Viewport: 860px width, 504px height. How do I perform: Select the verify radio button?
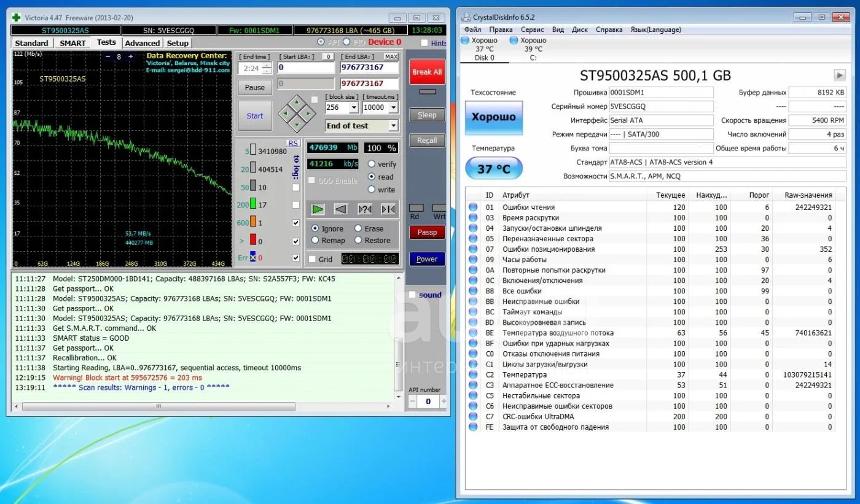coord(371,164)
